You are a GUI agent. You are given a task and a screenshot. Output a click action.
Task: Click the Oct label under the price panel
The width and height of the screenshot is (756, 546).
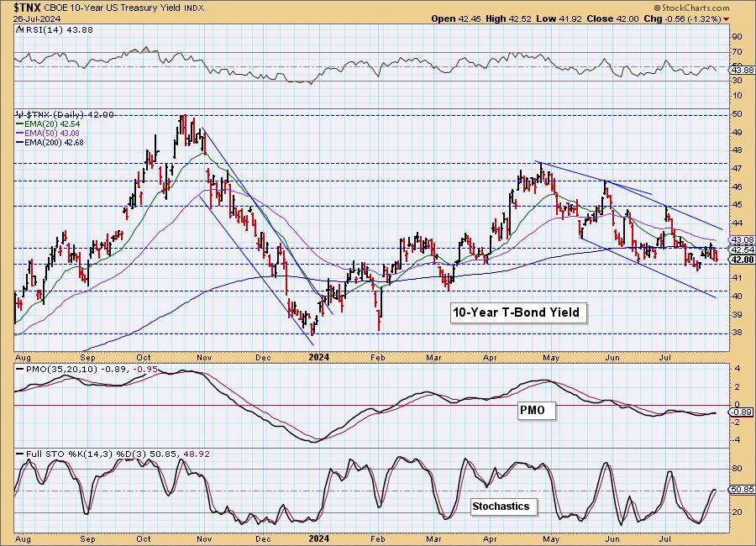(x=144, y=358)
